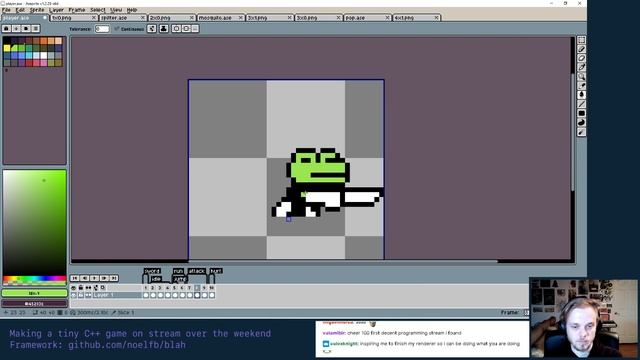The width and height of the screenshot is (640, 360).
Task: Toggle the lock icon in timeline header
Action: pyautogui.click(x=81, y=288)
